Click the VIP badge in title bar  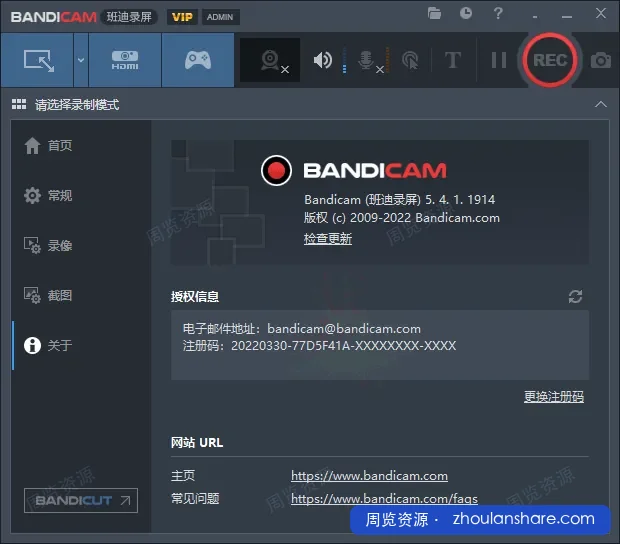click(x=182, y=17)
